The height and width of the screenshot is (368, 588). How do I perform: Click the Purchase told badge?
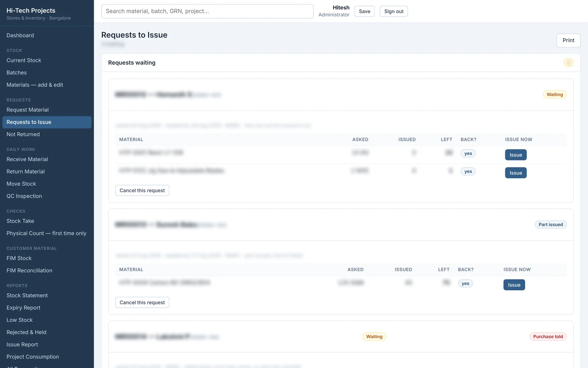[548, 337]
